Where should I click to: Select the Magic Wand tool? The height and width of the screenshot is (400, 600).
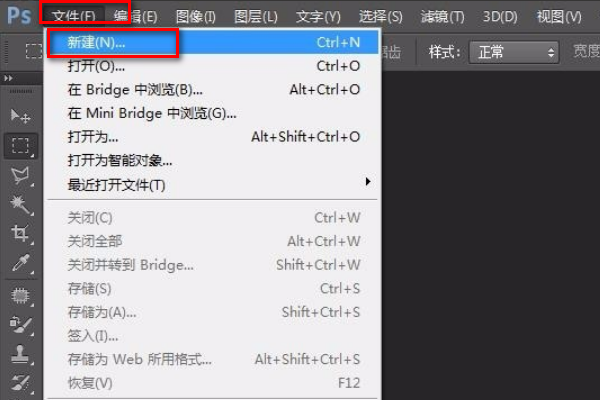20,205
